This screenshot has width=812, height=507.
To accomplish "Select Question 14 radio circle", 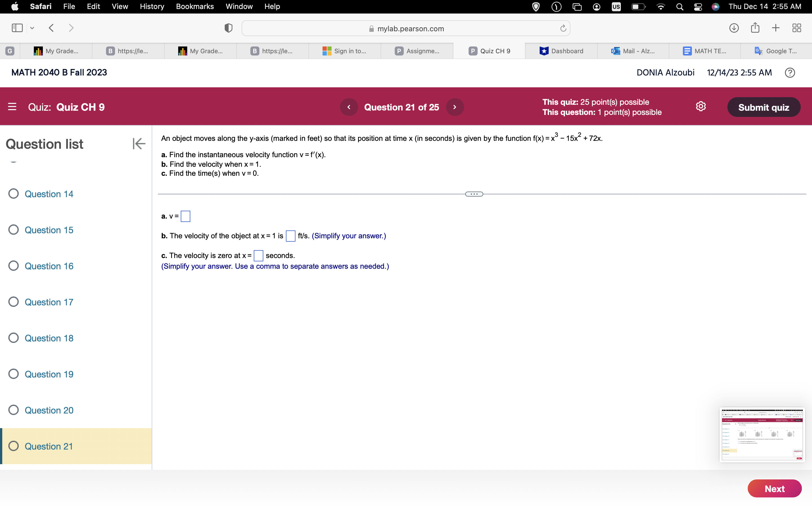I will coord(14,194).
